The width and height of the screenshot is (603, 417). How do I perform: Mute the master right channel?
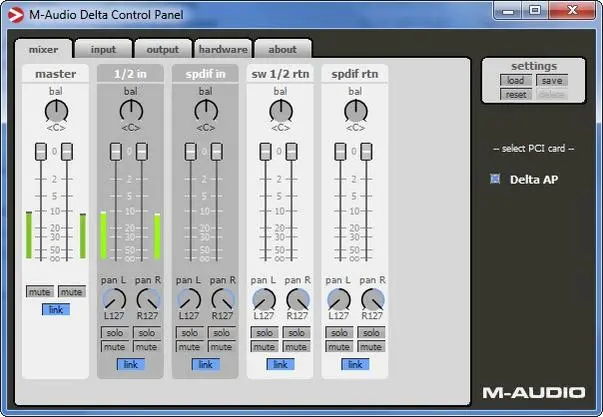[x=72, y=292]
